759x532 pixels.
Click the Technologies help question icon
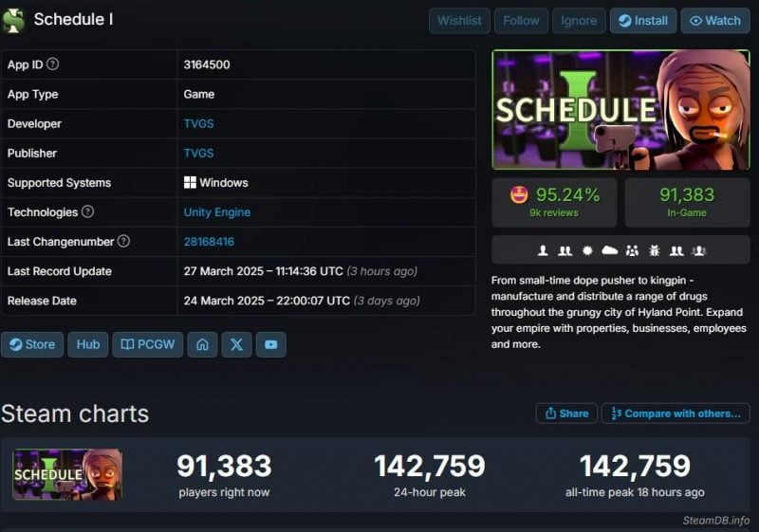pos(87,211)
